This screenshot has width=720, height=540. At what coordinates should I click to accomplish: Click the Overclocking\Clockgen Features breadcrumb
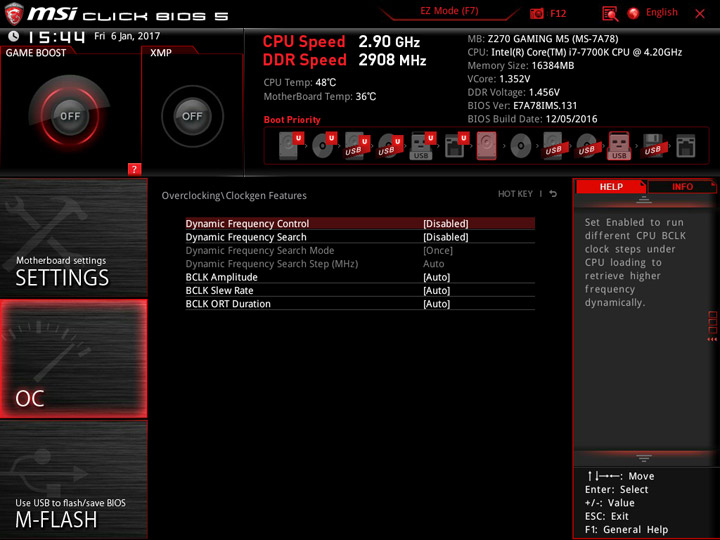(234, 196)
